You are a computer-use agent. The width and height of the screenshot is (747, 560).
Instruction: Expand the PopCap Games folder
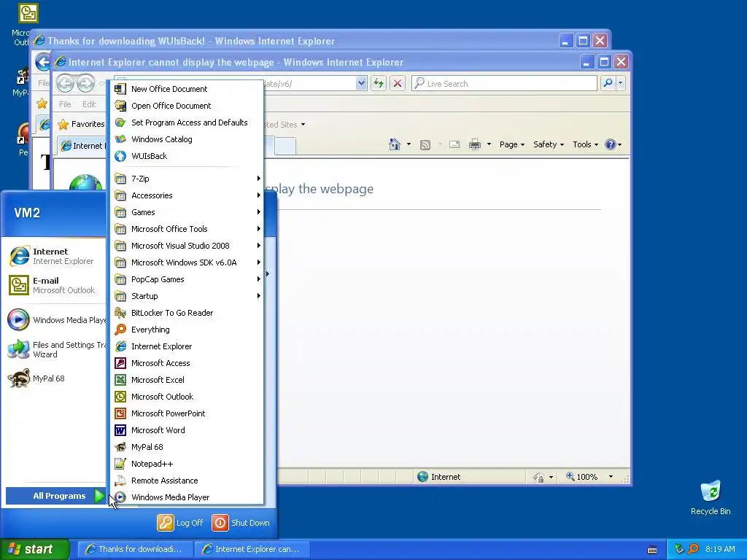186,279
